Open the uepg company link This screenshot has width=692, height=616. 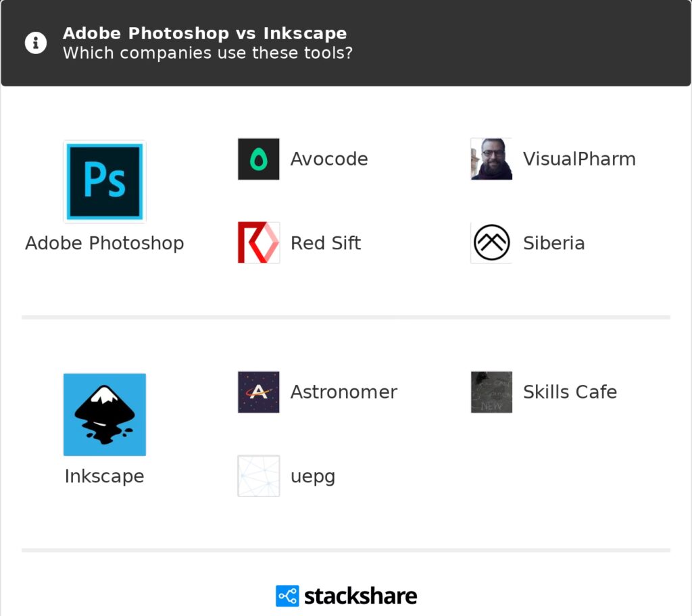pyautogui.click(x=313, y=476)
